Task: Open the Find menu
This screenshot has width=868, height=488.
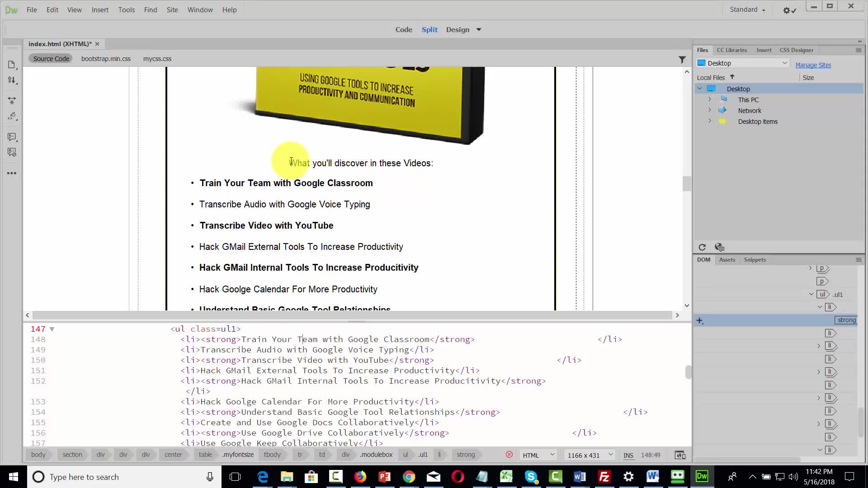Action: 151,10
